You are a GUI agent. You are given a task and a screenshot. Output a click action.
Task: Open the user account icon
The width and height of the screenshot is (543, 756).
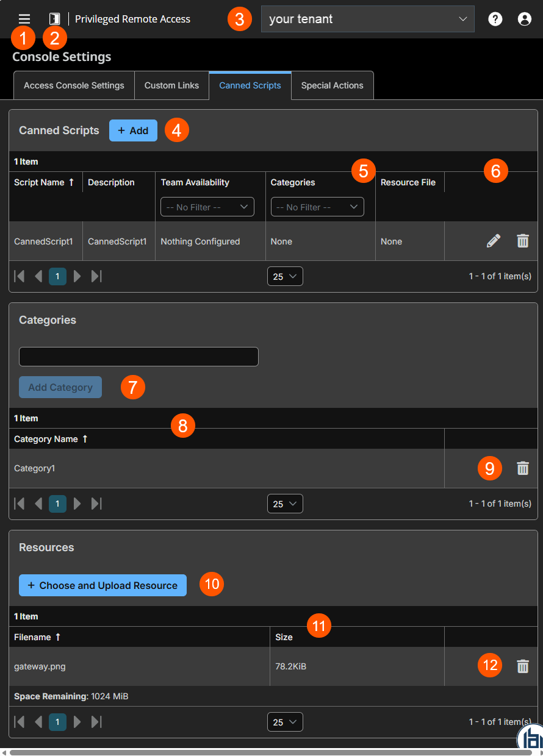tap(525, 18)
